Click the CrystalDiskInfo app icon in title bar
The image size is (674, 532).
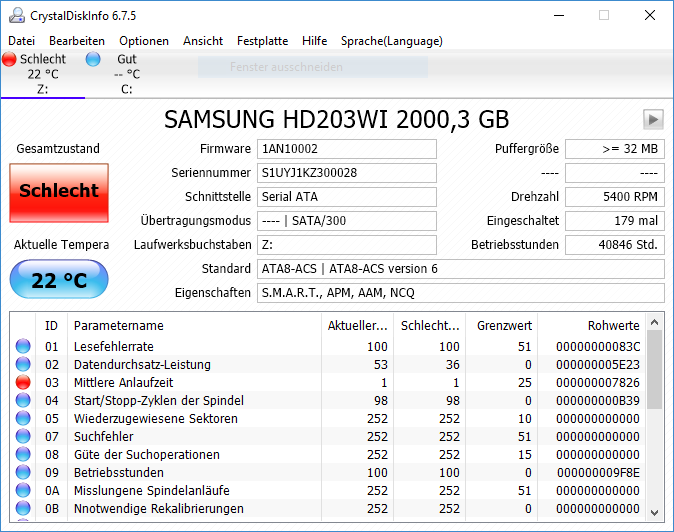coord(17,15)
